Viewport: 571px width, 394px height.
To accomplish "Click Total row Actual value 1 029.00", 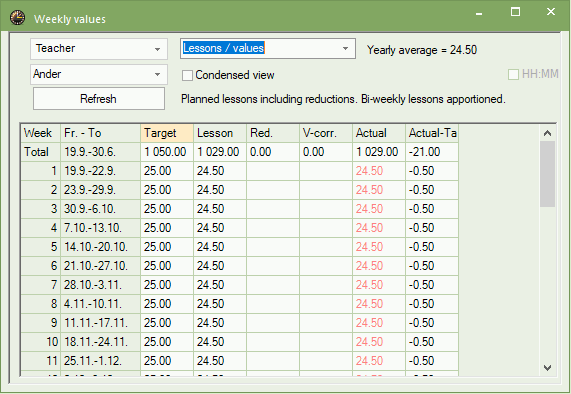I will click(379, 152).
